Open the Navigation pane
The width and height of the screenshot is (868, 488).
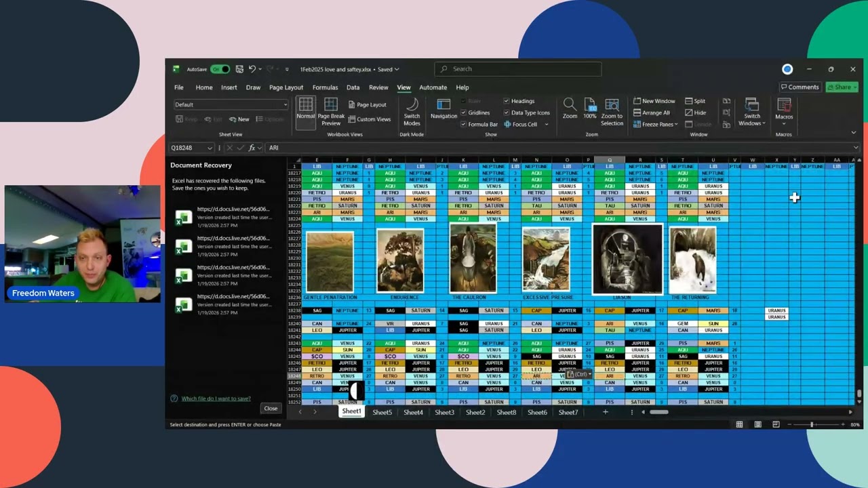443,109
